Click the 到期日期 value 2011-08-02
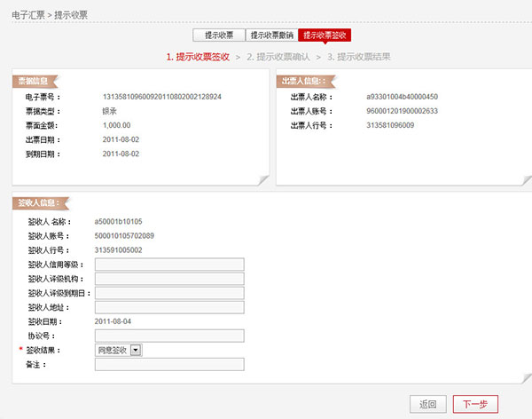The width and height of the screenshot is (532, 419). point(121,154)
